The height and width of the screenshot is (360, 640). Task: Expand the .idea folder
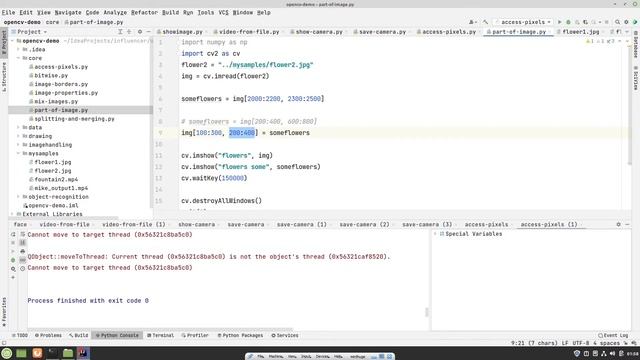pyautogui.click(x=18, y=49)
